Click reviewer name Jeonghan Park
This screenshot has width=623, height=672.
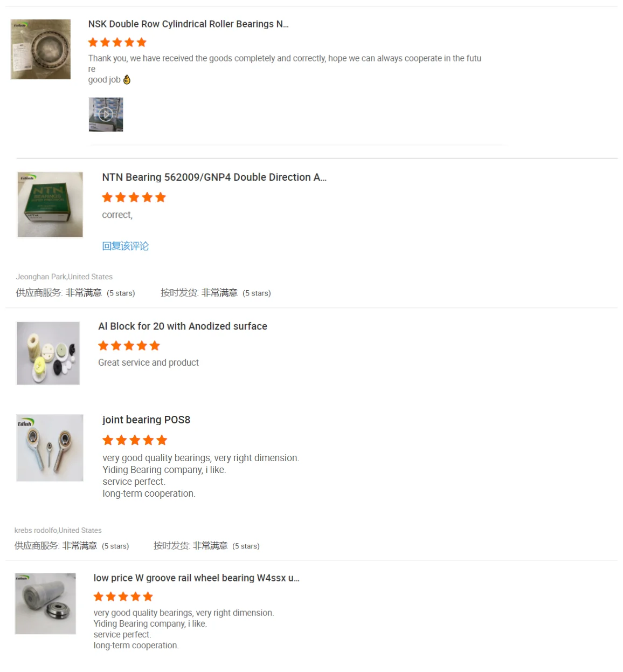[41, 277]
